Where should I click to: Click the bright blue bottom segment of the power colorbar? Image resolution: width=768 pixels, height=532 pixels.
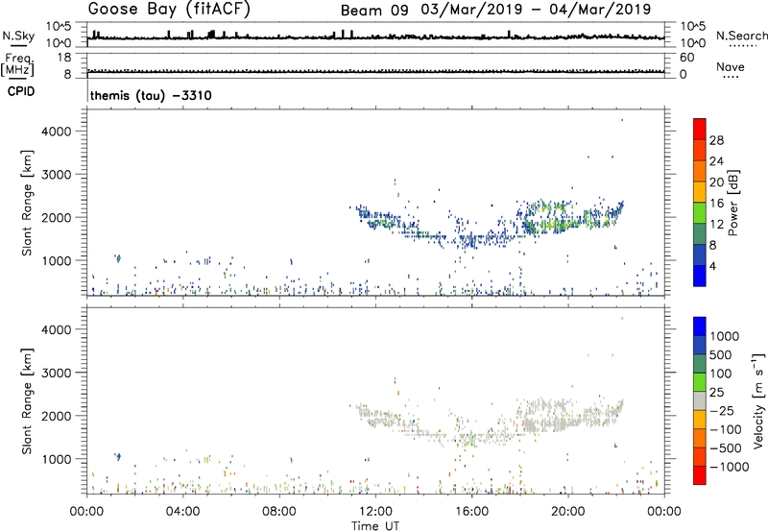(700, 276)
